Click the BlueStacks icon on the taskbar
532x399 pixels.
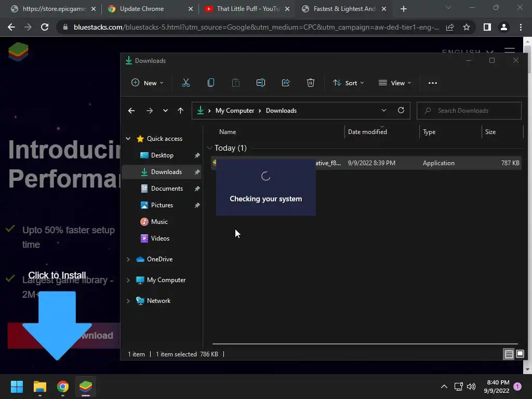coord(86,387)
